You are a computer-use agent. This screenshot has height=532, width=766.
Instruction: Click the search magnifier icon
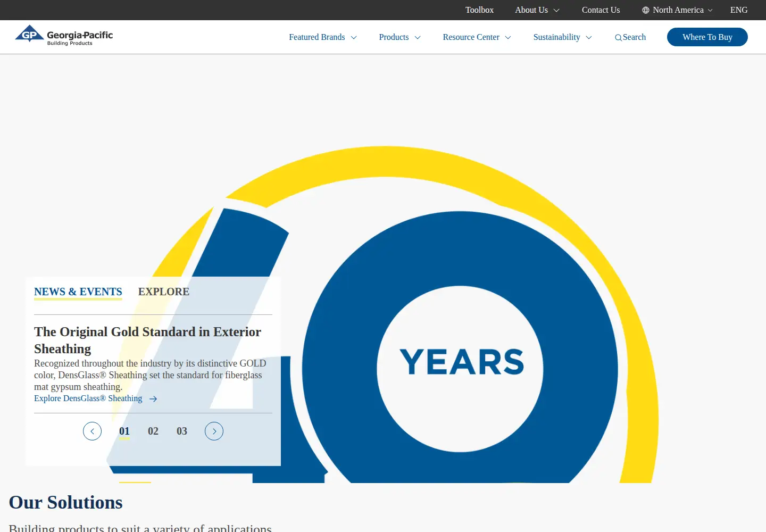point(618,38)
